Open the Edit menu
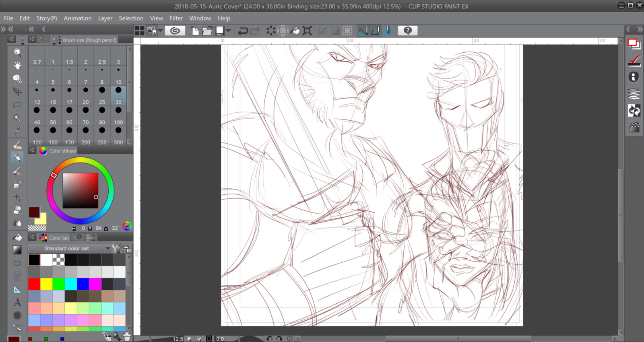644x342 pixels. 25,18
